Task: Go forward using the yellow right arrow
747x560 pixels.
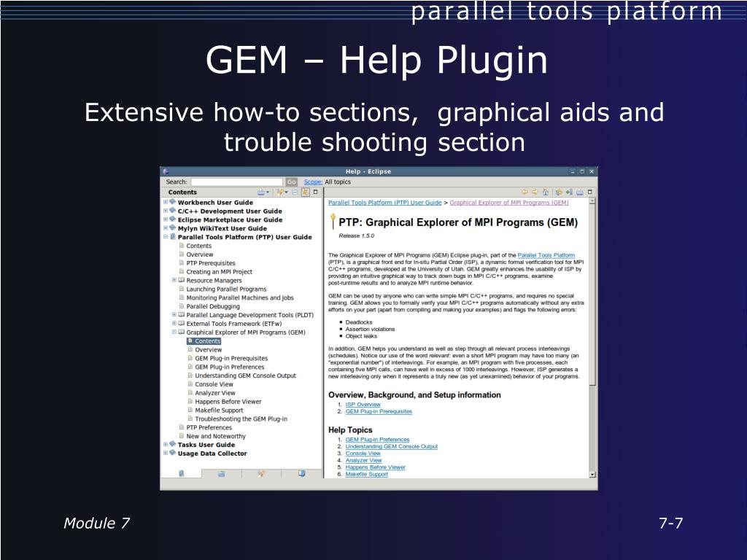Action: [535, 192]
